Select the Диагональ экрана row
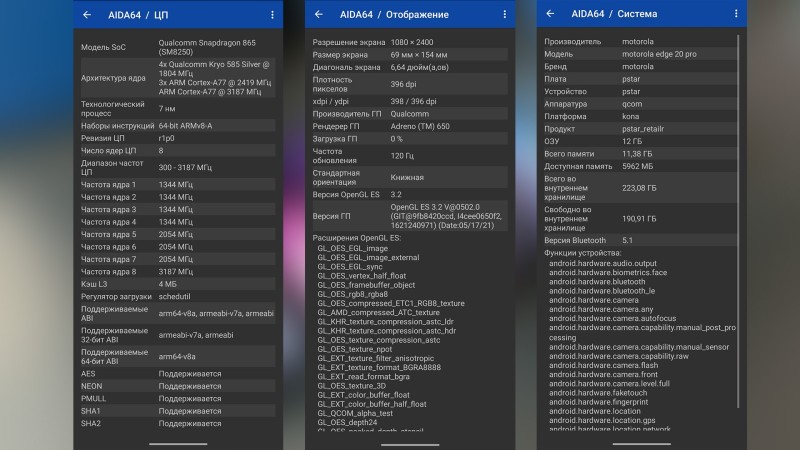This screenshot has height=450, width=800. (410, 67)
